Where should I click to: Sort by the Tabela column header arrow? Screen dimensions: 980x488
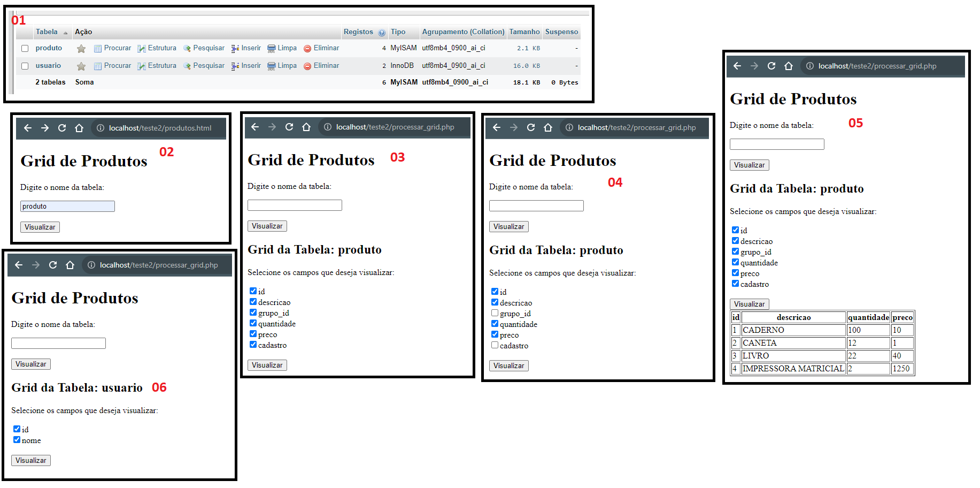(x=66, y=33)
